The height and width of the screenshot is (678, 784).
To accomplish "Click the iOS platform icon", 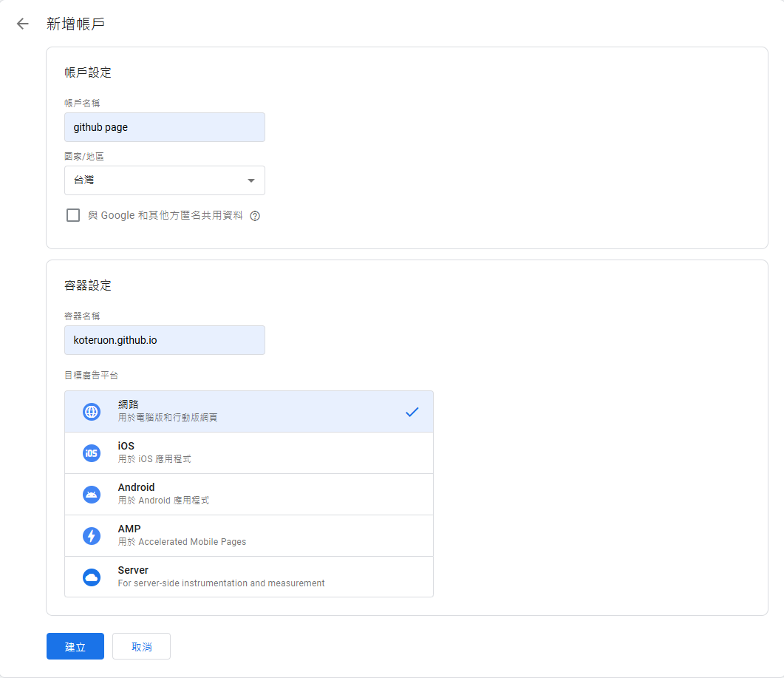I will tap(92, 452).
